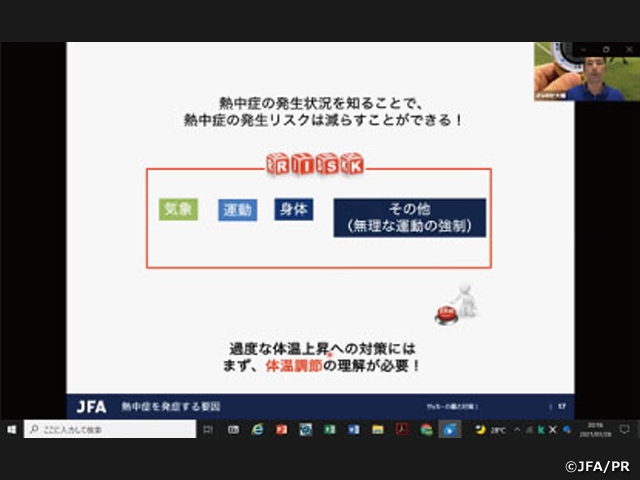The height and width of the screenshot is (480, 640).
Task: Open File Explorer from the taskbar
Action: coord(378,429)
